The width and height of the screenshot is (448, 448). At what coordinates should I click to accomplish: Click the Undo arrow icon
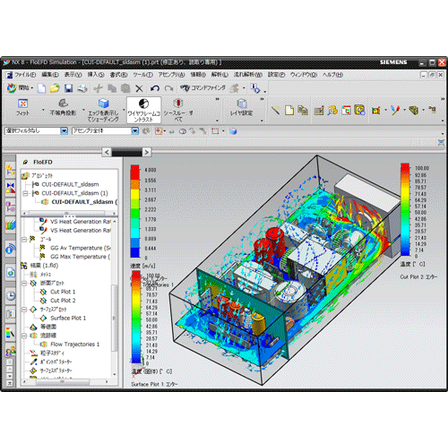point(154,88)
